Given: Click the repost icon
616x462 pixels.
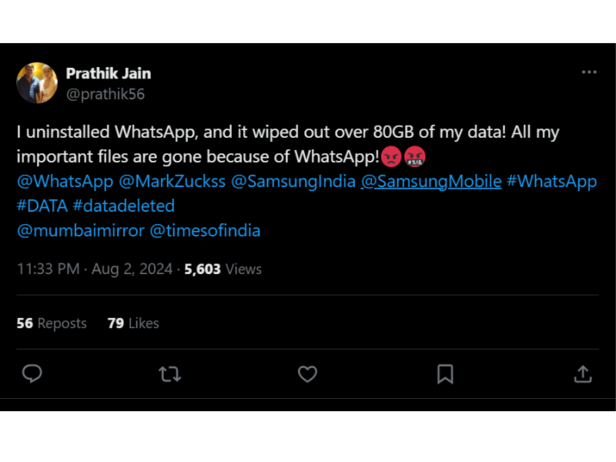Looking at the screenshot, I should tap(170, 374).
